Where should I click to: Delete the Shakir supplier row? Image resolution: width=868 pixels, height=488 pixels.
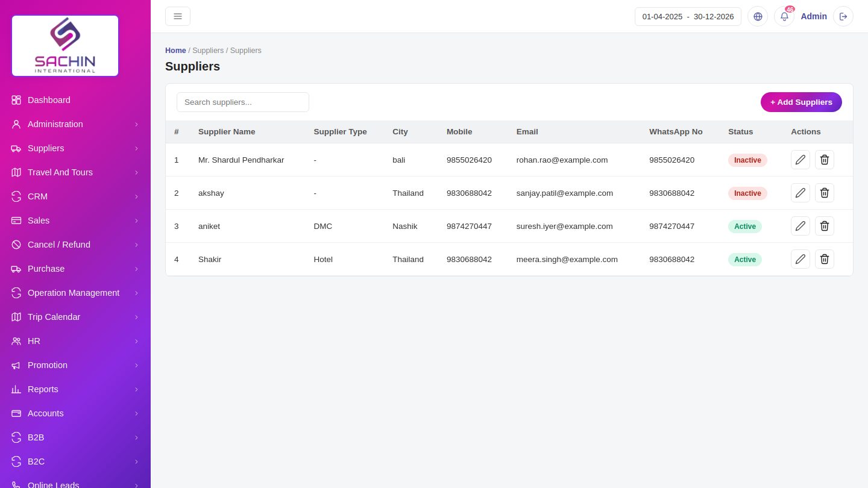(x=825, y=259)
